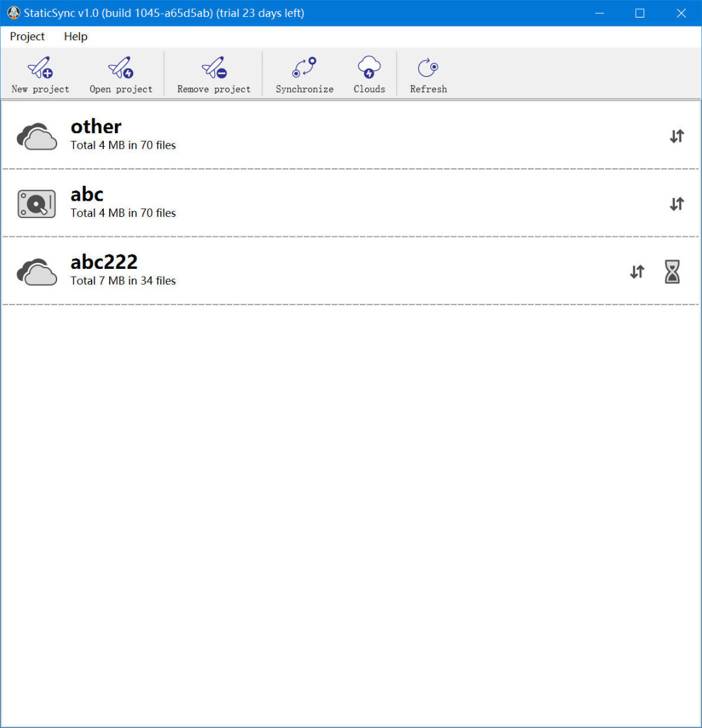The height and width of the screenshot is (728, 702).
Task: Select the project title abc
Action: click(x=87, y=194)
